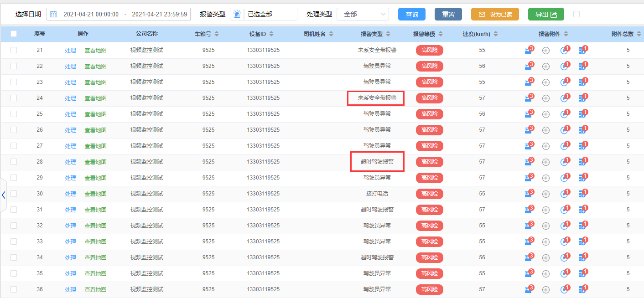Open 查看地图 link for row 28
644x298 pixels.
(95, 162)
